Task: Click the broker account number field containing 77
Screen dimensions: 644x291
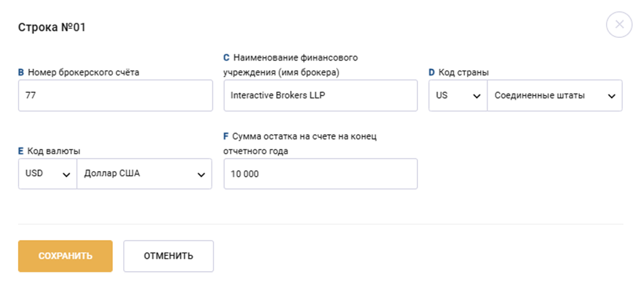Action: click(x=115, y=96)
